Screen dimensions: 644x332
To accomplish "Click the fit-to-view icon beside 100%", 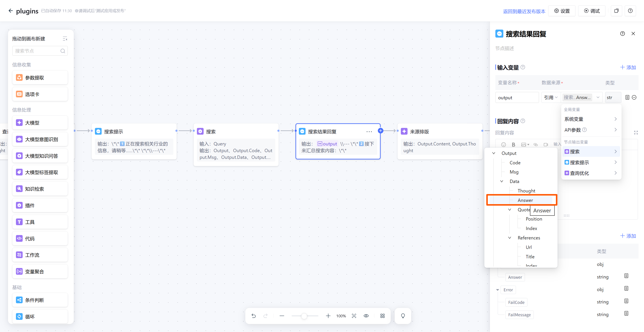I will pyautogui.click(x=354, y=316).
